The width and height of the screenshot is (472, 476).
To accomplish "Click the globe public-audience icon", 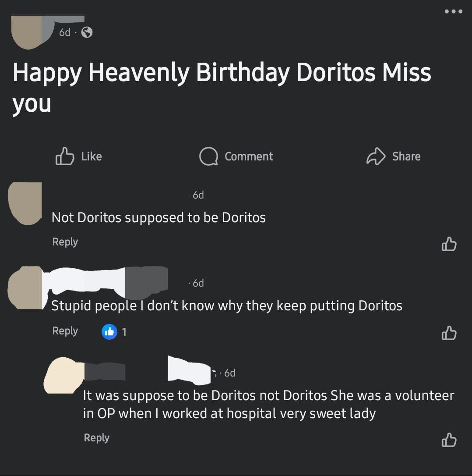I will 87,32.
